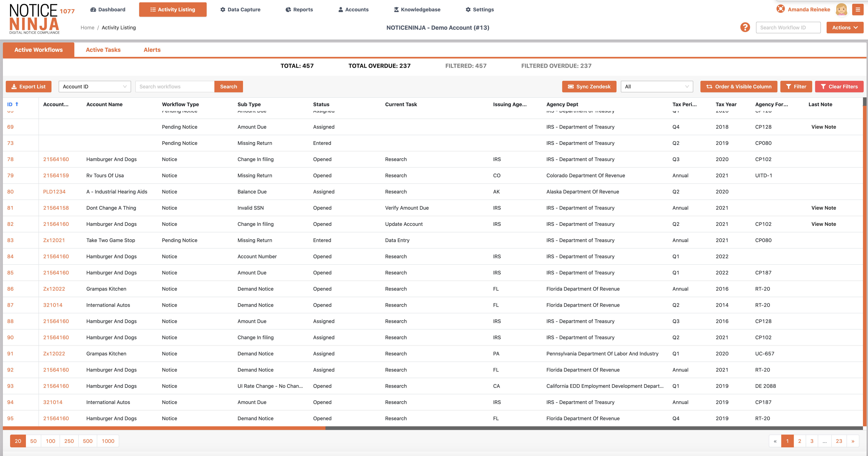
Task: Click the Home breadcrumb link
Action: [x=87, y=28]
